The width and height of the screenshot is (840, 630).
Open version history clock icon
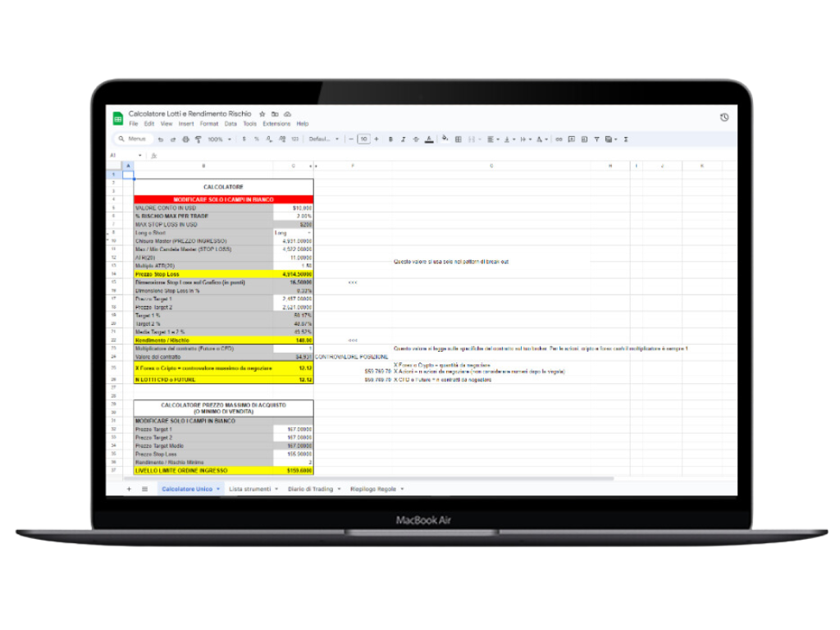[724, 117]
